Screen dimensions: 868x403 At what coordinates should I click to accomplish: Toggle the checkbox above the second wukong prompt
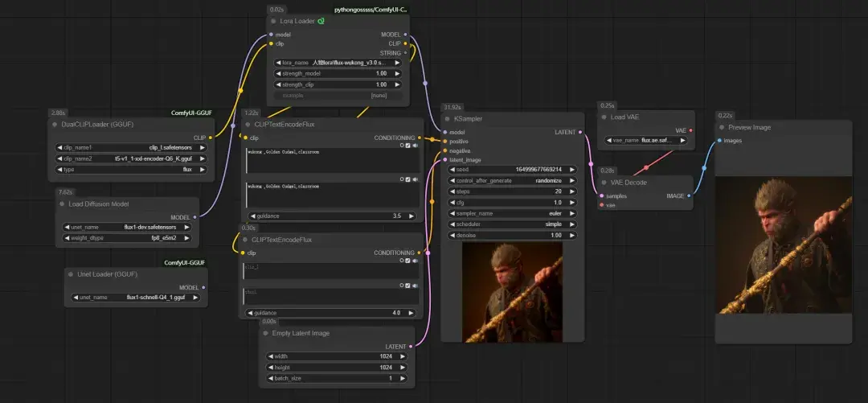pyautogui.click(x=407, y=179)
